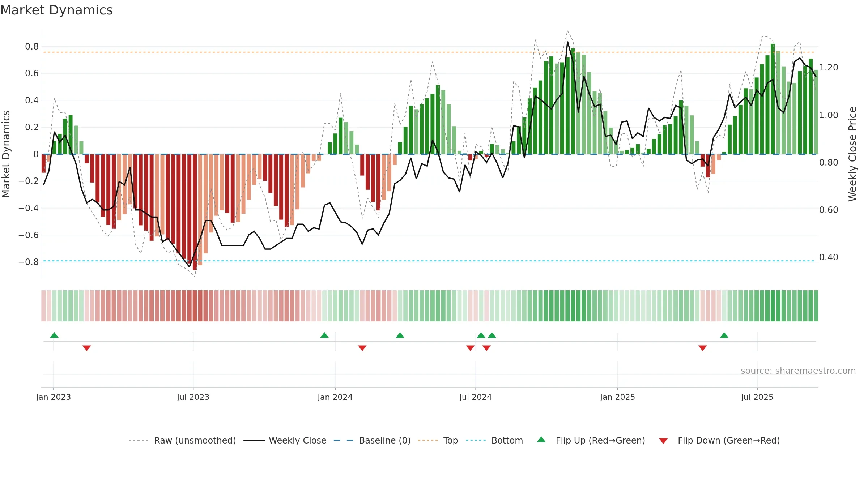The image size is (868, 488).
Task: Select the flip-up marker near March 2024
Action: (400, 335)
